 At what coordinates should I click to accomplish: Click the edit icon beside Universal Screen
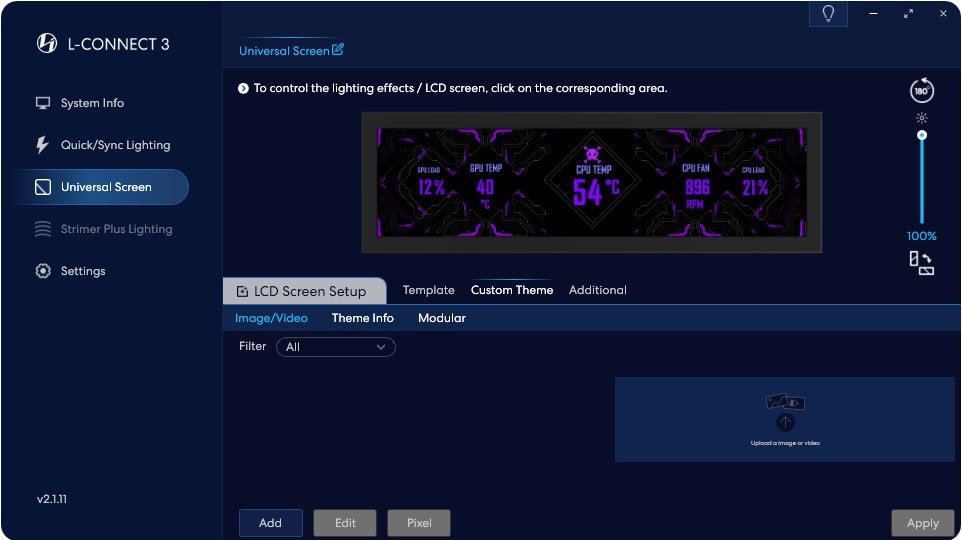click(337, 50)
